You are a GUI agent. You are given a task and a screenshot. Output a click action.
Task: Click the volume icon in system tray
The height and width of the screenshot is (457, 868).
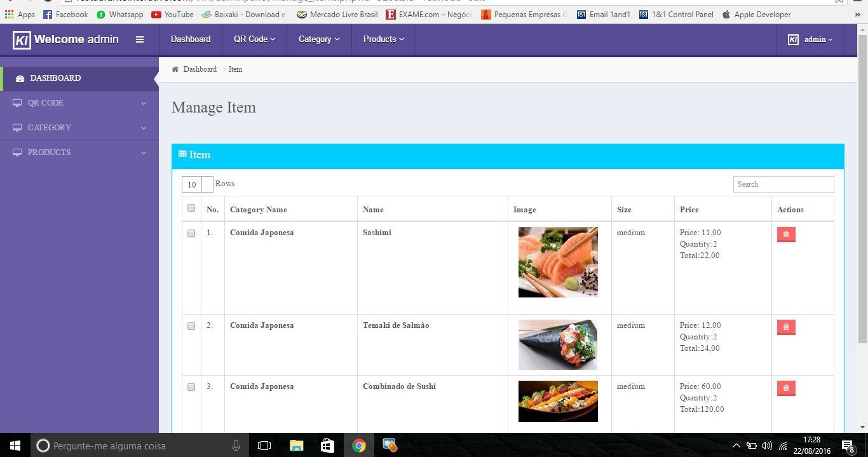[766, 446]
